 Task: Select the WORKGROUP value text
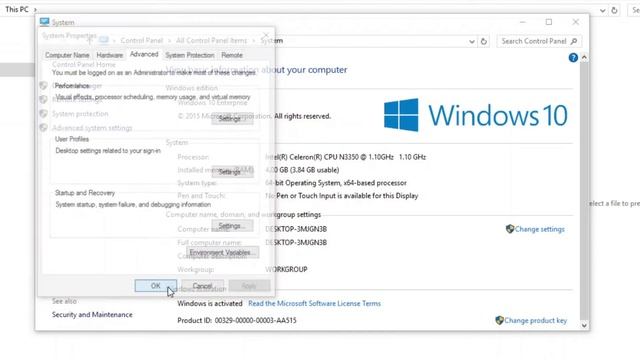[286, 269]
